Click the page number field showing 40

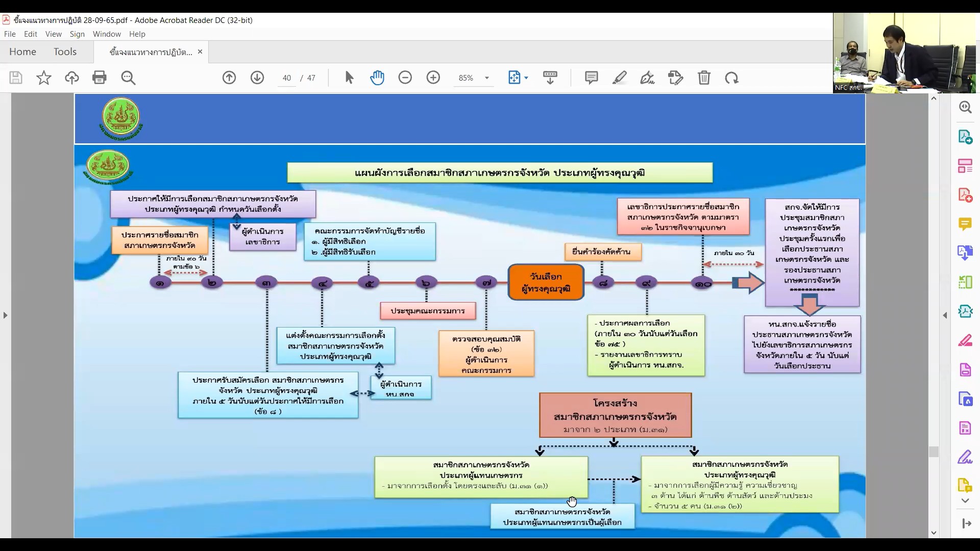(x=287, y=78)
